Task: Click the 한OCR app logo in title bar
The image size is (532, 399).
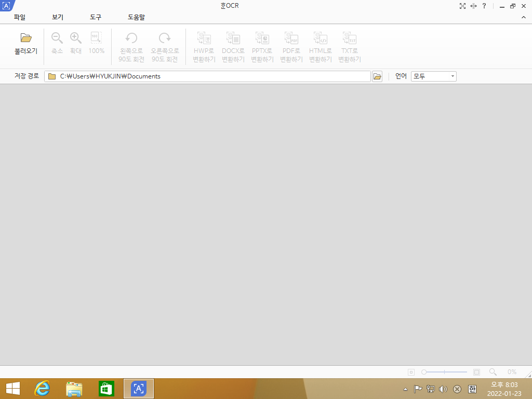Action: pos(7,5)
